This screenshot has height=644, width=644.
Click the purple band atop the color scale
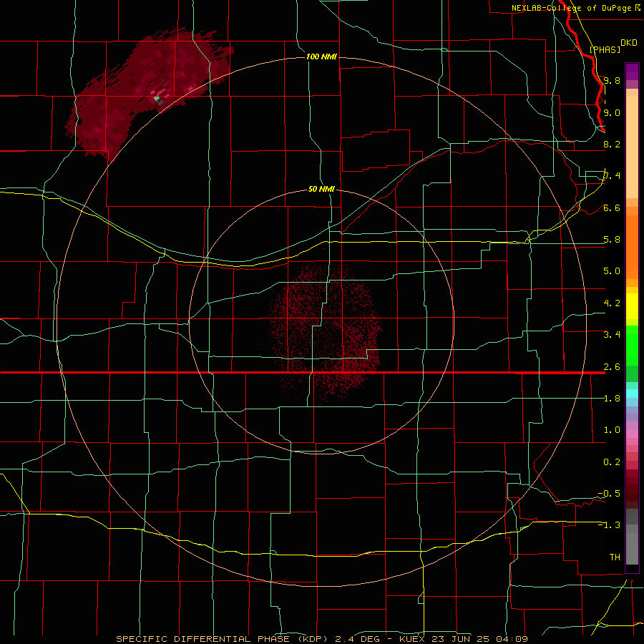point(632,72)
